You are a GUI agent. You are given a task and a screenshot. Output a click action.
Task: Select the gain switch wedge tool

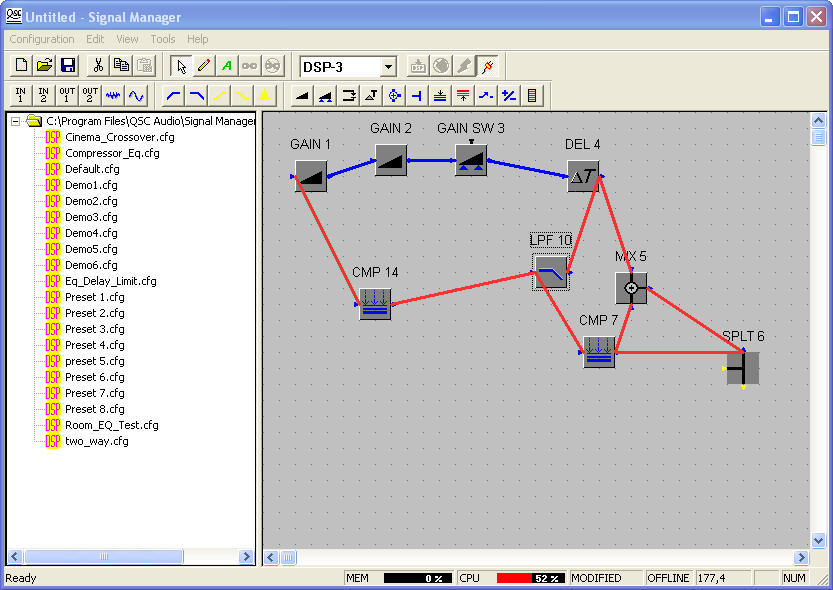(x=325, y=96)
